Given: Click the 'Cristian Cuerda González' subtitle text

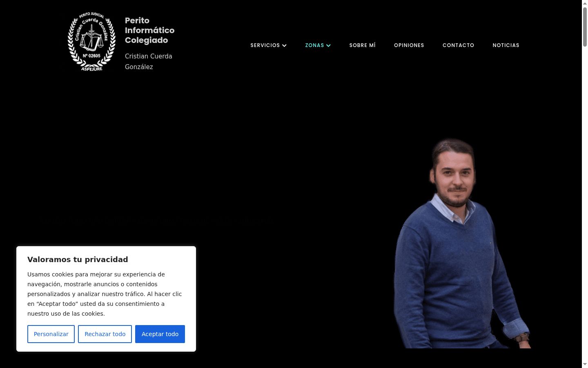Looking at the screenshot, I should 149,61.
